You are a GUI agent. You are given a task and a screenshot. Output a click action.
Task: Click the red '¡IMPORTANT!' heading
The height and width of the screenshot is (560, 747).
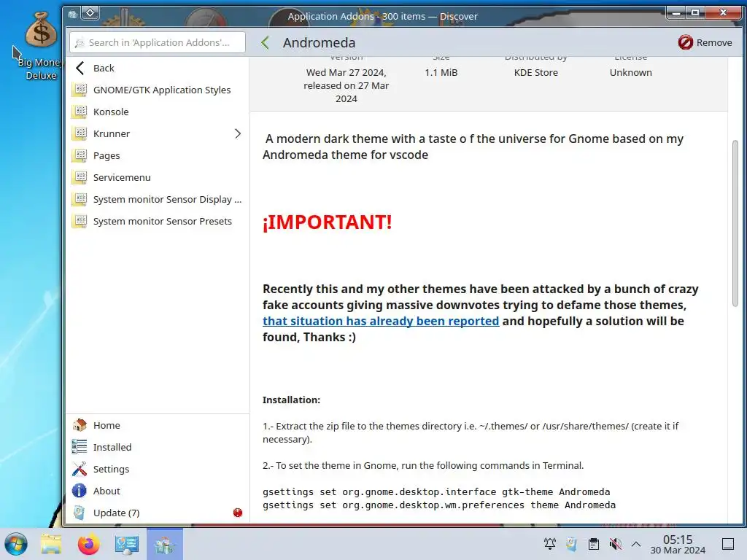[x=328, y=222]
